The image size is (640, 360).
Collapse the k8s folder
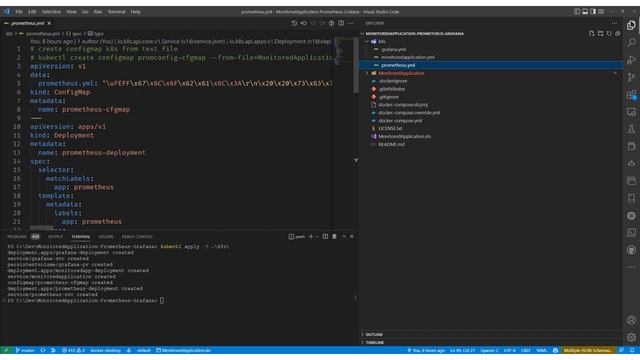pyautogui.click(x=367, y=41)
